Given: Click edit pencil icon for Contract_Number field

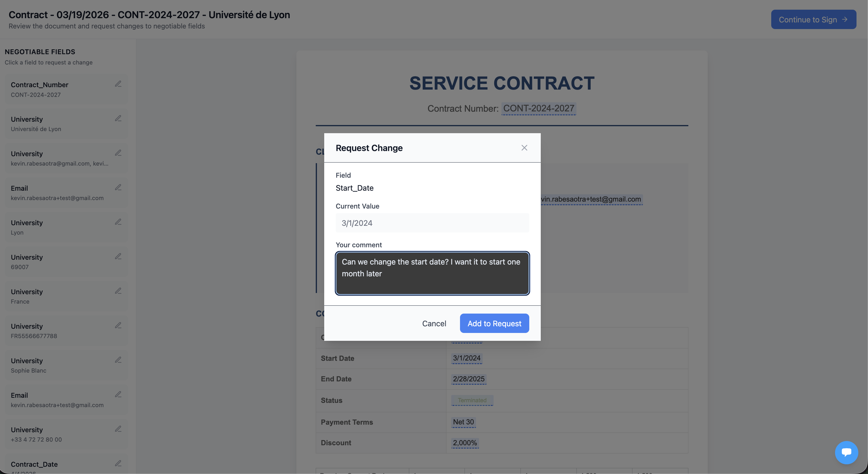Looking at the screenshot, I should 118,84.
